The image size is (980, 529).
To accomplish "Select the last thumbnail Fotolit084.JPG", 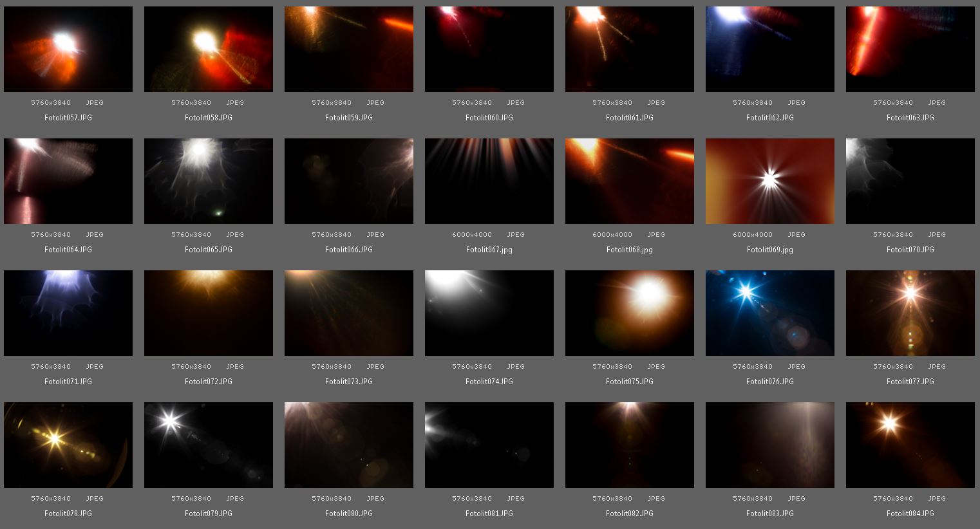I will tap(910, 445).
